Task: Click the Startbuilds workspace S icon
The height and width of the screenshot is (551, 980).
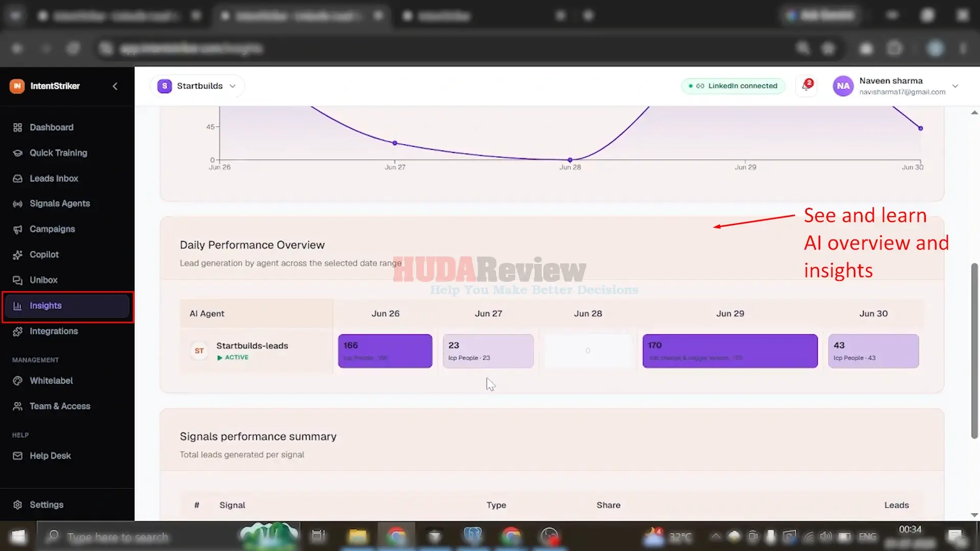Action: [164, 86]
